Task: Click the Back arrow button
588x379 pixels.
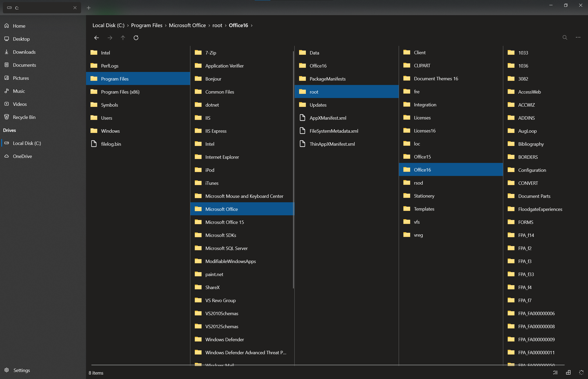Action: point(96,38)
